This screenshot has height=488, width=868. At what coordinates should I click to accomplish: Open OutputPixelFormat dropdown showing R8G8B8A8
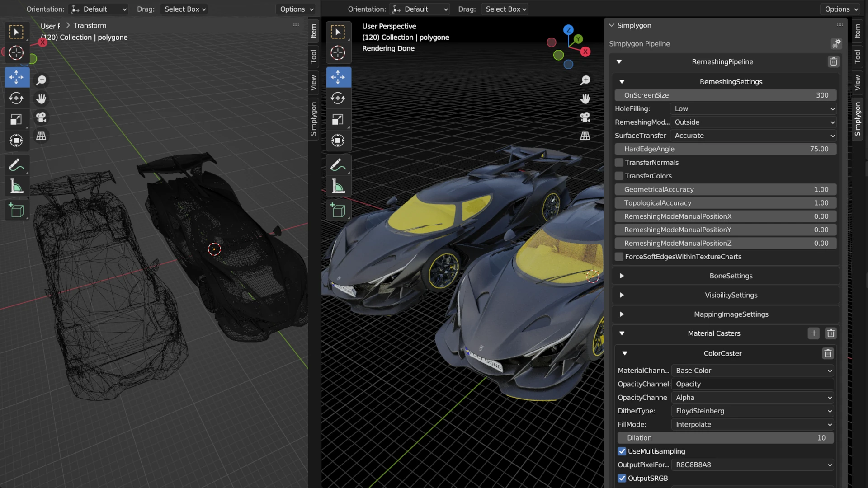coord(752,465)
